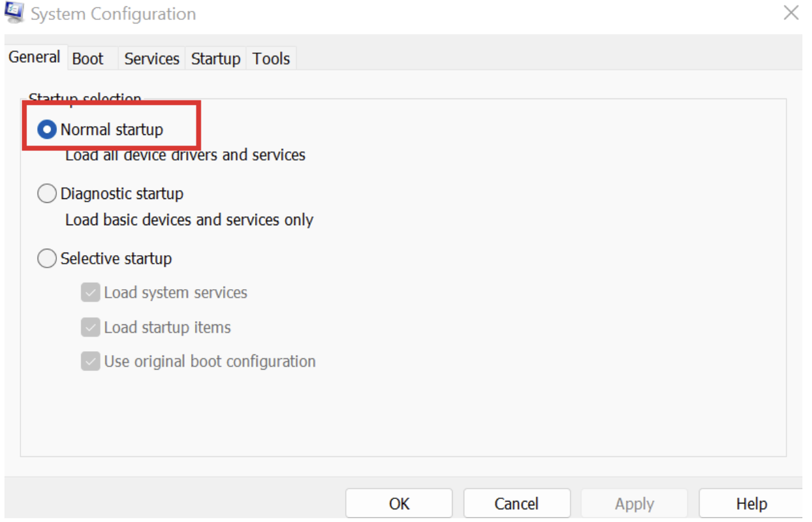Switch to the Boot tab

click(89, 59)
